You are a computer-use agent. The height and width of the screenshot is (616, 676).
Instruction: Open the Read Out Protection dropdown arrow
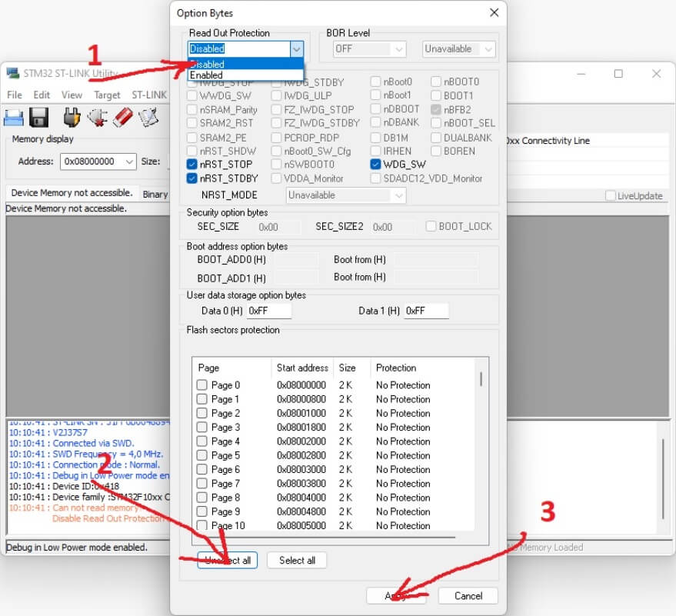[x=297, y=48]
